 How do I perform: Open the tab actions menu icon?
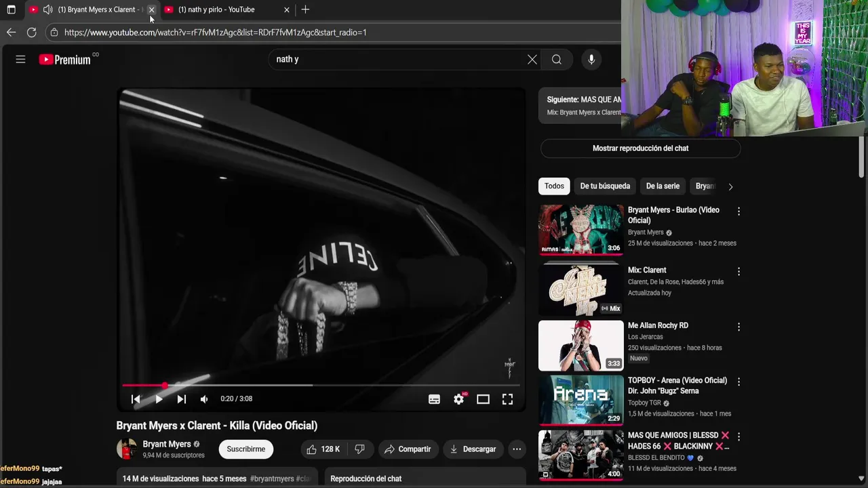coord(11,9)
